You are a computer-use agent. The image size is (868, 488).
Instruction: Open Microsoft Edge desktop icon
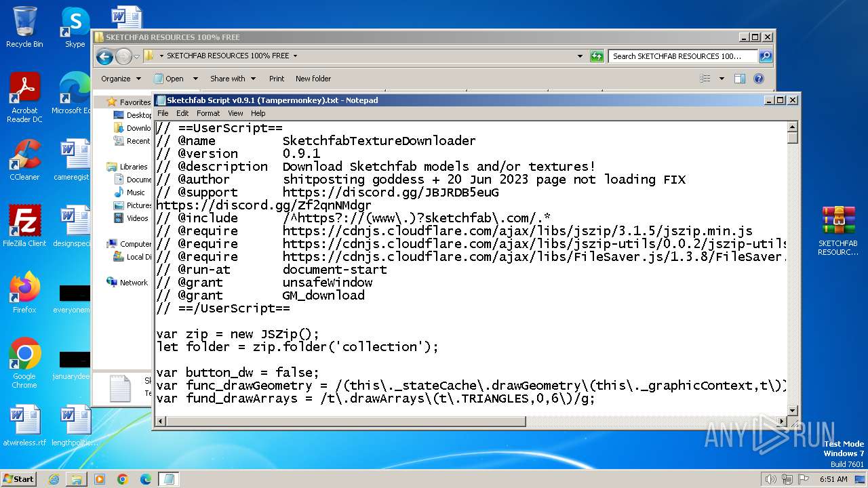point(73,94)
